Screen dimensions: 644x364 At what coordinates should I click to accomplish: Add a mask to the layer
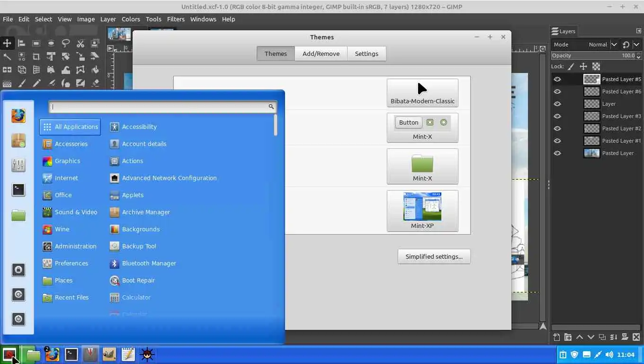625,337
